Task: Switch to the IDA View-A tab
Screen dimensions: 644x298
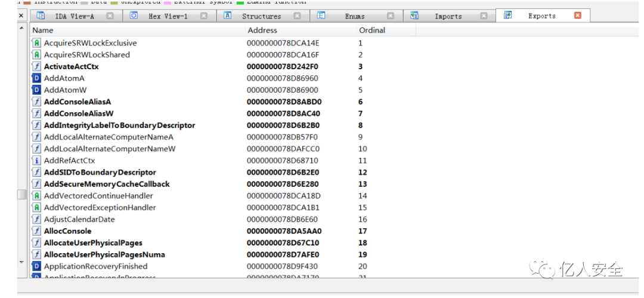Action: click(76, 16)
